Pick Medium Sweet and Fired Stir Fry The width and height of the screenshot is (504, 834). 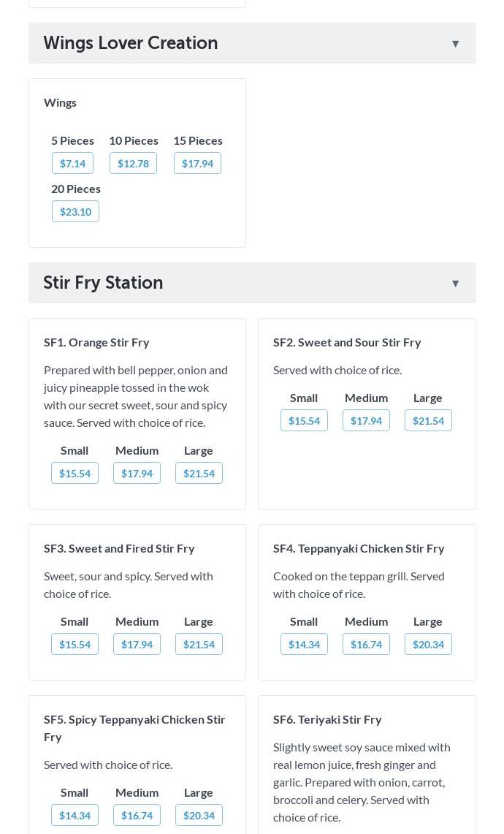tap(137, 645)
